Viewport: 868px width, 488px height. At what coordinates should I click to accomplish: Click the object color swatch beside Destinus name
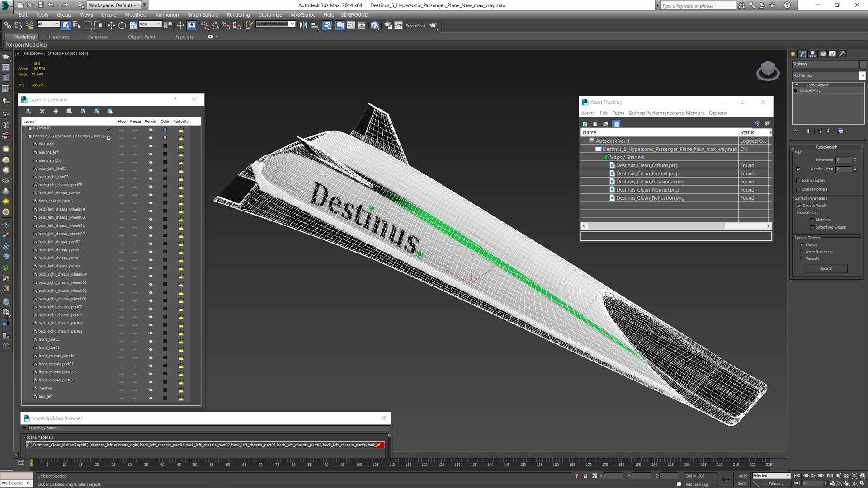tap(863, 64)
